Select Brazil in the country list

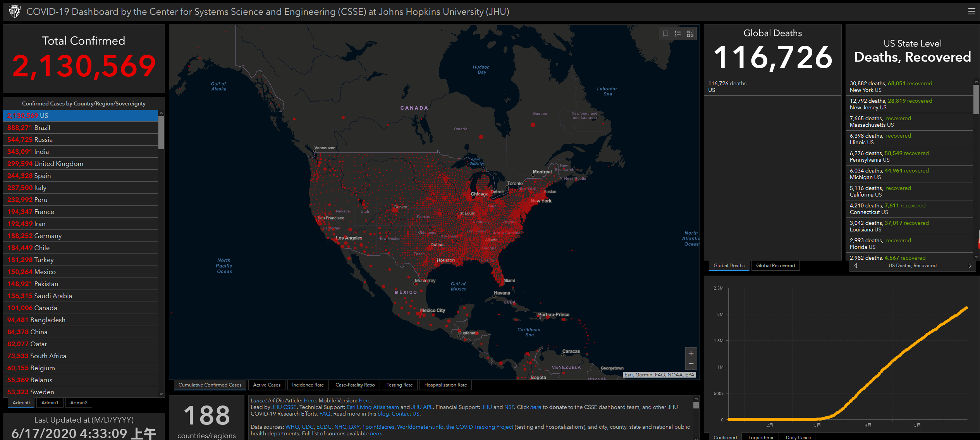tap(42, 128)
